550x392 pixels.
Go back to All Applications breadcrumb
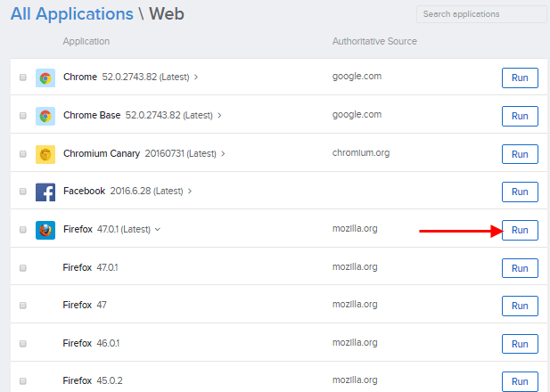click(x=72, y=14)
